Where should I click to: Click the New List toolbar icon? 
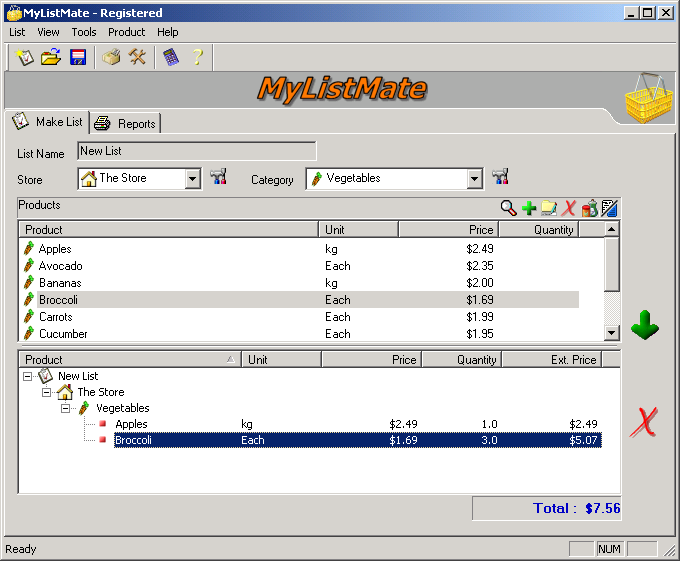(x=25, y=57)
